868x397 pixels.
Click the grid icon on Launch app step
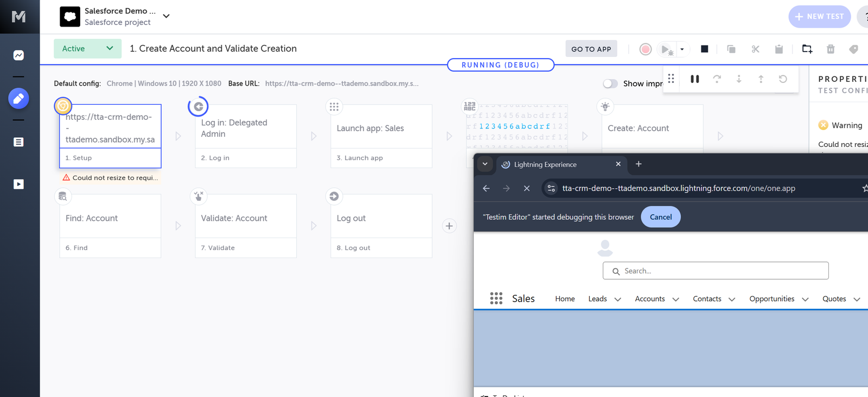coord(334,106)
